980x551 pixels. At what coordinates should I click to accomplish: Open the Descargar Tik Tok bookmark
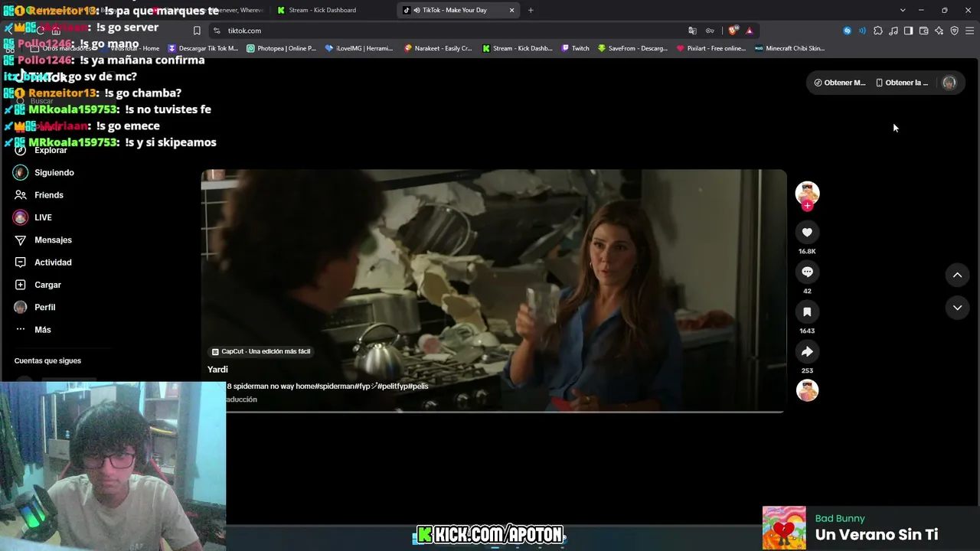pos(203,48)
